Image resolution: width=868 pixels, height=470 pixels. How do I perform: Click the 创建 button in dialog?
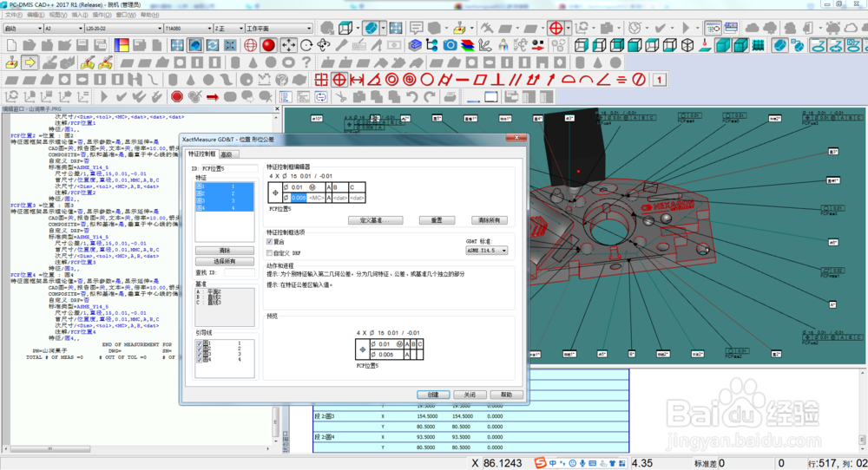click(x=433, y=395)
